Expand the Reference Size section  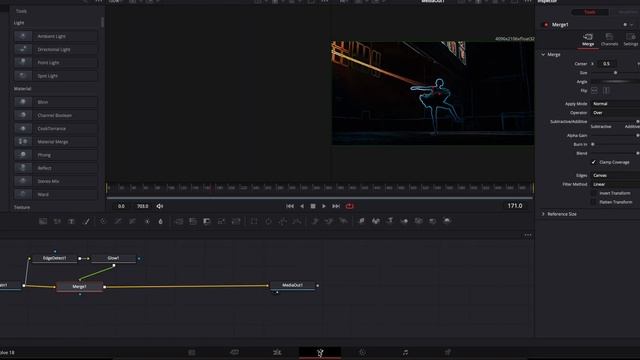click(543, 214)
